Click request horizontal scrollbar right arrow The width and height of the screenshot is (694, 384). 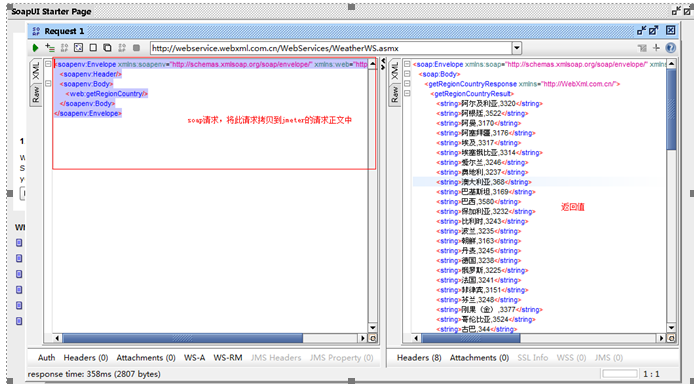pyautogui.click(x=363, y=338)
